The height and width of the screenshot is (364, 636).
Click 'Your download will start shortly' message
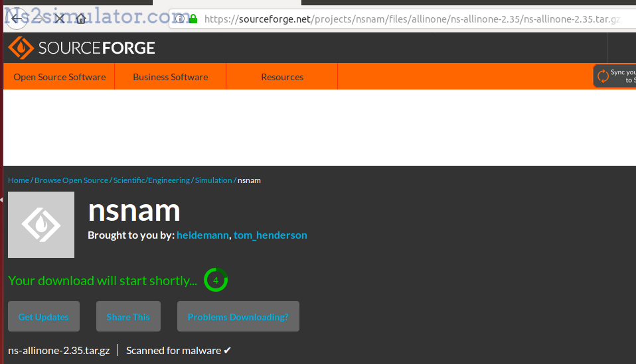coord(103,280)
